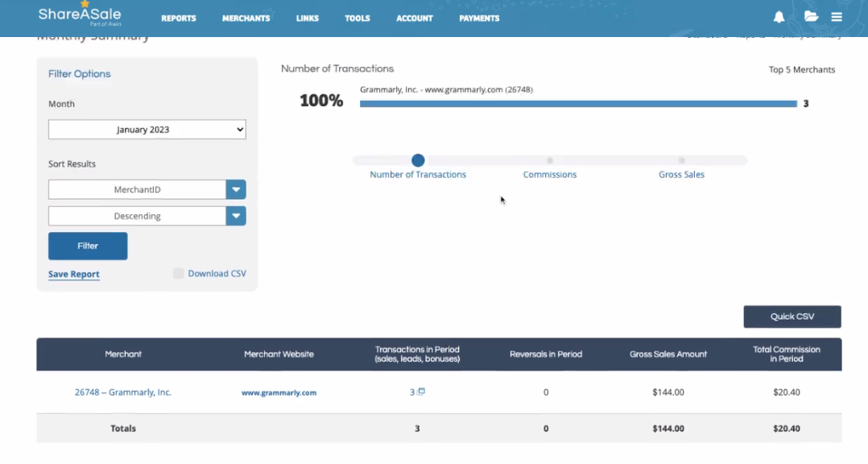This screenshot has width=868, height=464.
Task: Open transaction details icon next to 3
Action: (421, 391)
